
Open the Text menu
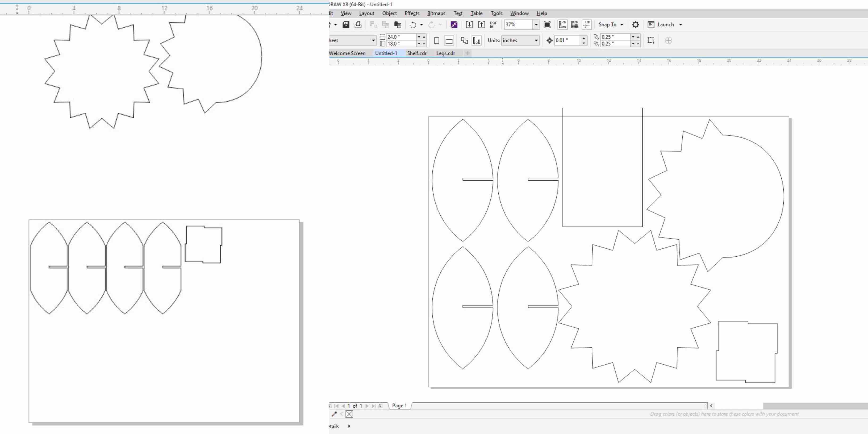(x=458, y=13)
